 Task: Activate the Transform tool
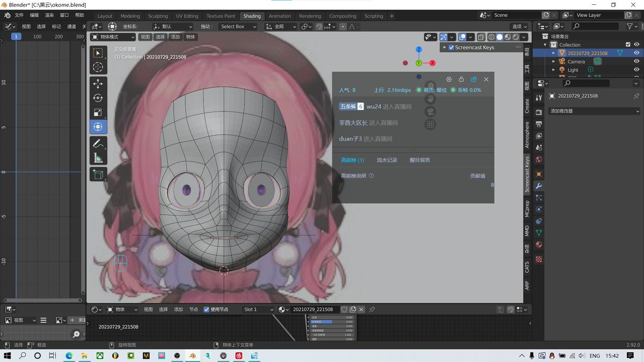point(98,127)
